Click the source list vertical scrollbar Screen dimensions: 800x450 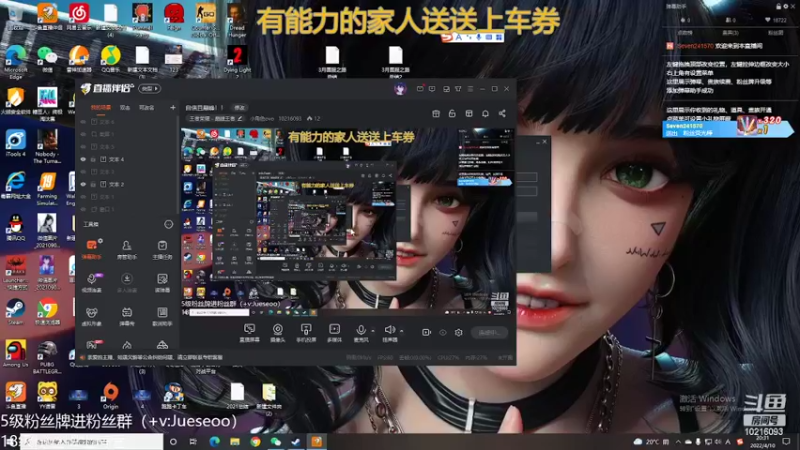(x=178, y=164)
